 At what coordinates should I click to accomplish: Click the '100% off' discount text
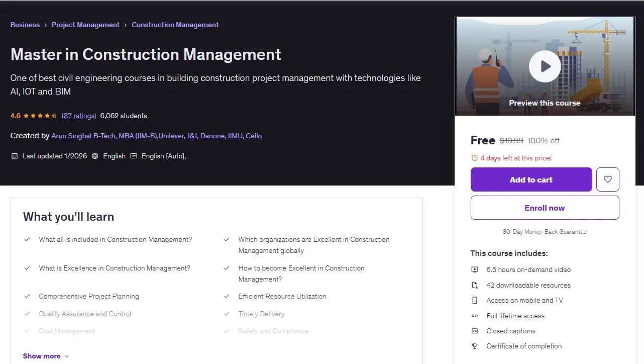pyautogui.click(x=544, y=141)
